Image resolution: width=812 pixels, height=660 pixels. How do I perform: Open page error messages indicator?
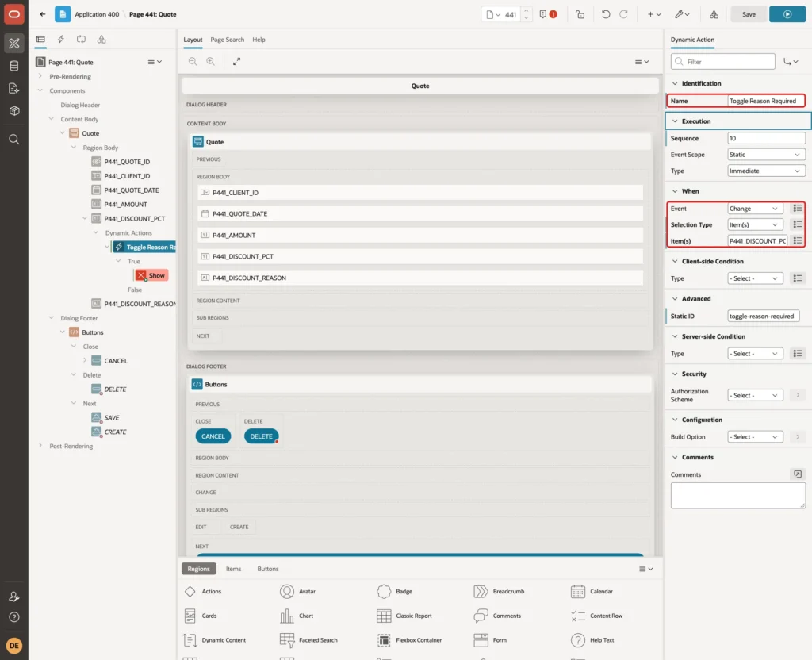[x=548, y=14]
